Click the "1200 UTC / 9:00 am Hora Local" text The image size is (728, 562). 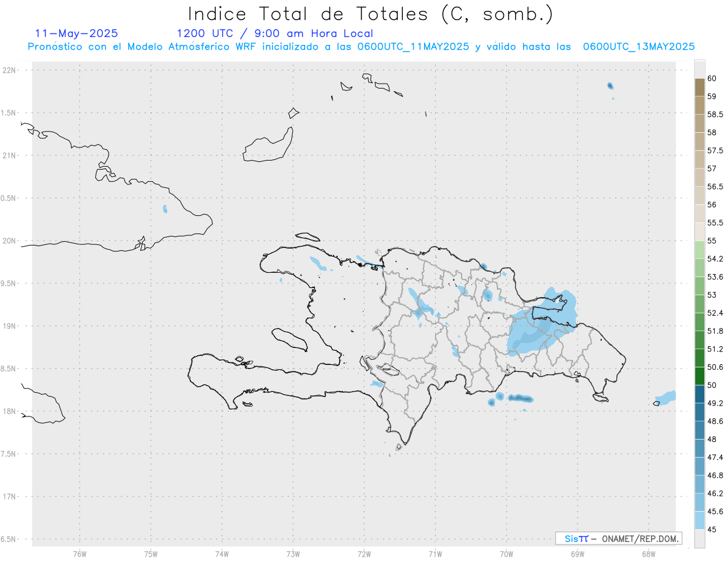(275, 33)
